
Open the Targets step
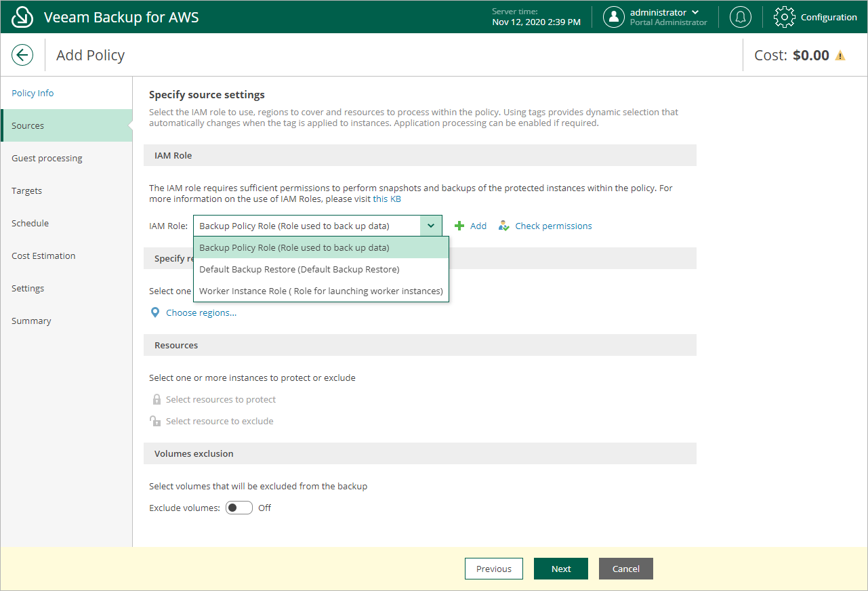pos(66,190)
